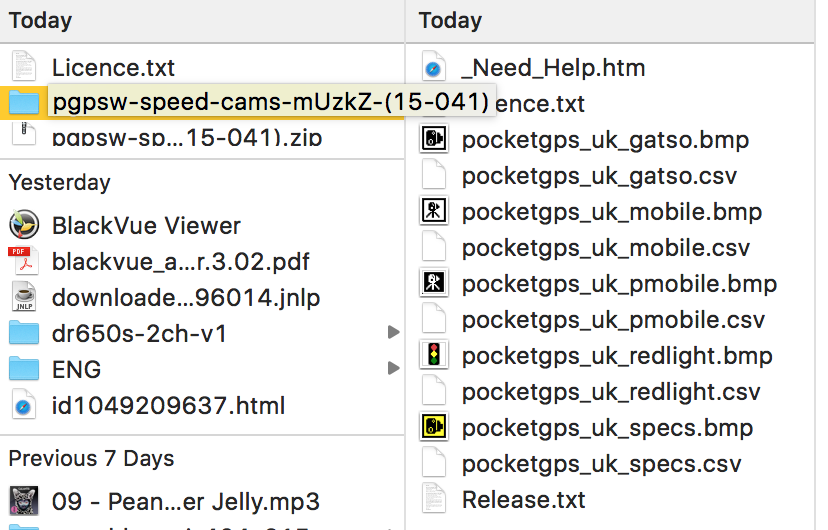Click the PDF icon for blackvue manual
This screenshot has width=828, height=530.
[x=23, y=262]
